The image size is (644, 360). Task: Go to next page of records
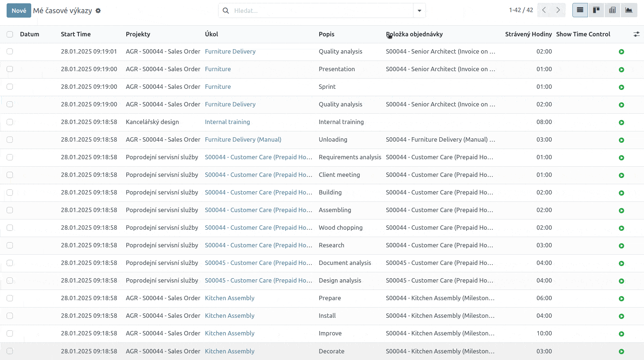point(558,10)
